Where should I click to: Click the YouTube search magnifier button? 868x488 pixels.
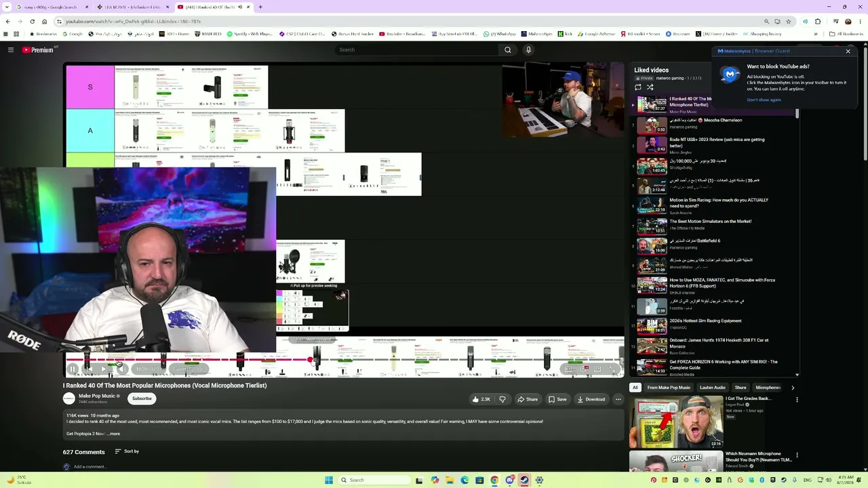tap(507, 49)
